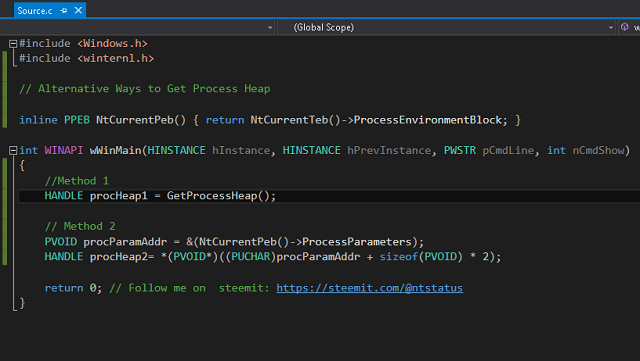Click the pCmdLine parameter
Viewport: 640px width, 361px height.
pos(508,150)
